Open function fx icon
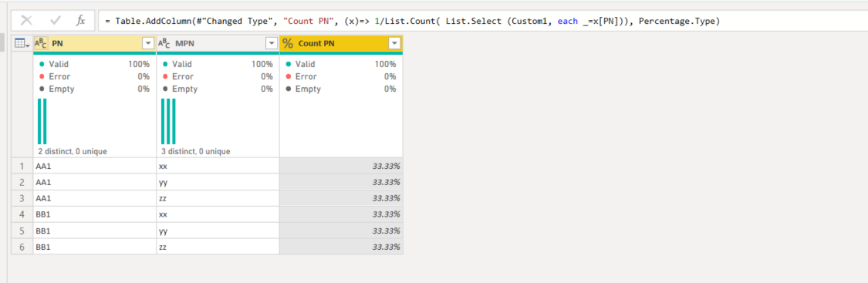 81,21
